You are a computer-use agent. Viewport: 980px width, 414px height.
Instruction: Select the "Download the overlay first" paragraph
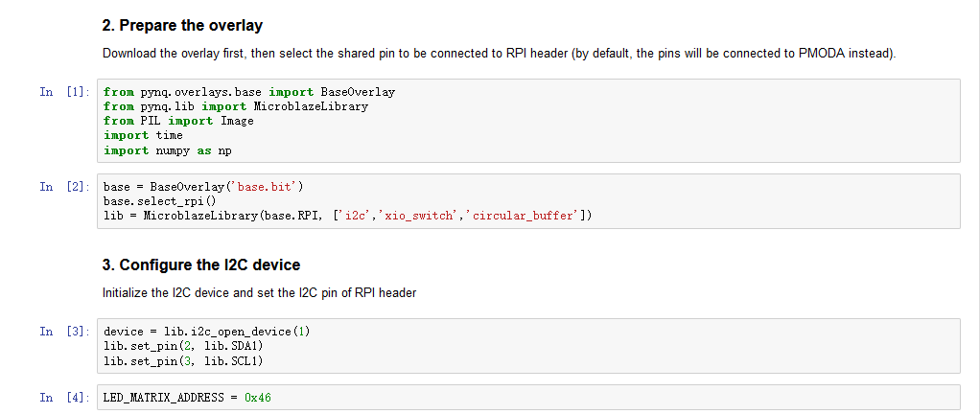tap(499, 54)
